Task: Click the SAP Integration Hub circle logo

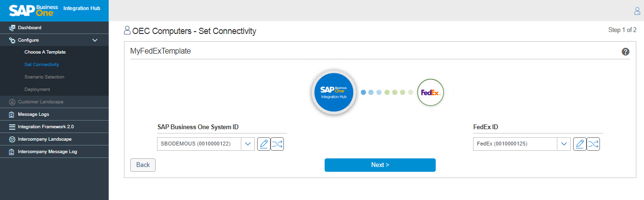Action: [x=333, y=92]
